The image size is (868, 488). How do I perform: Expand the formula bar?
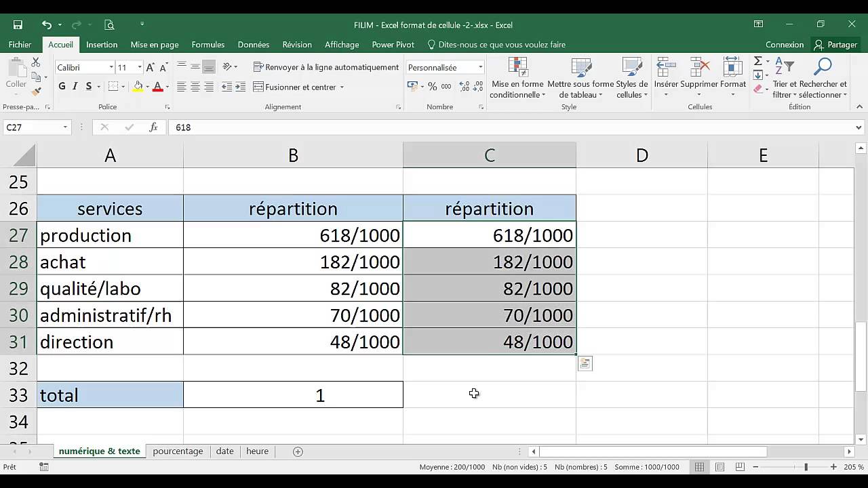[x=859, y=127]
